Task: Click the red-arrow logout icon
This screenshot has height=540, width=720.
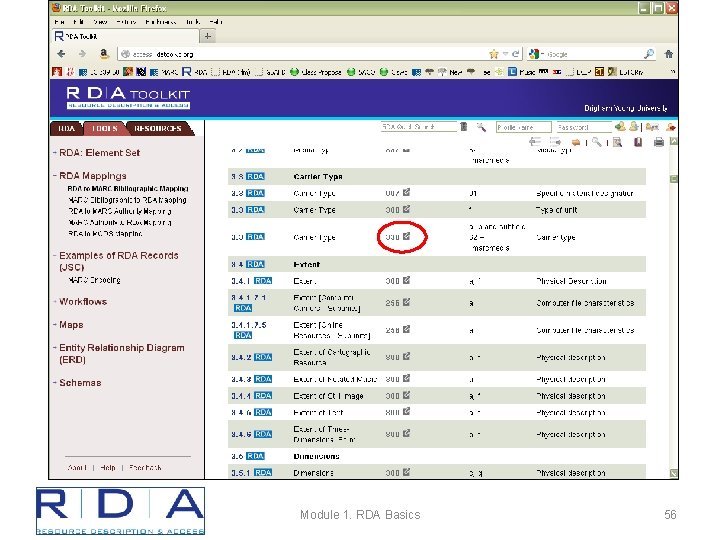Action: [670, 127]
